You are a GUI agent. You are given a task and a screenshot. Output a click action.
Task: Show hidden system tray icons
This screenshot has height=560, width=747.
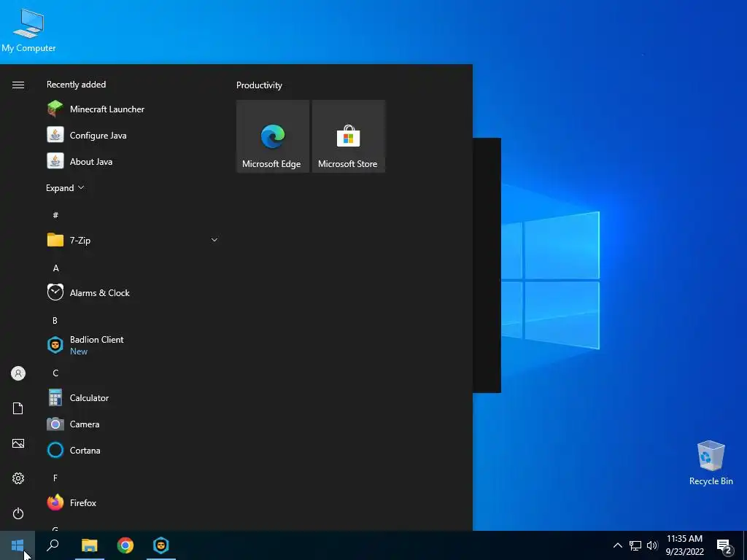pos(617,545)
